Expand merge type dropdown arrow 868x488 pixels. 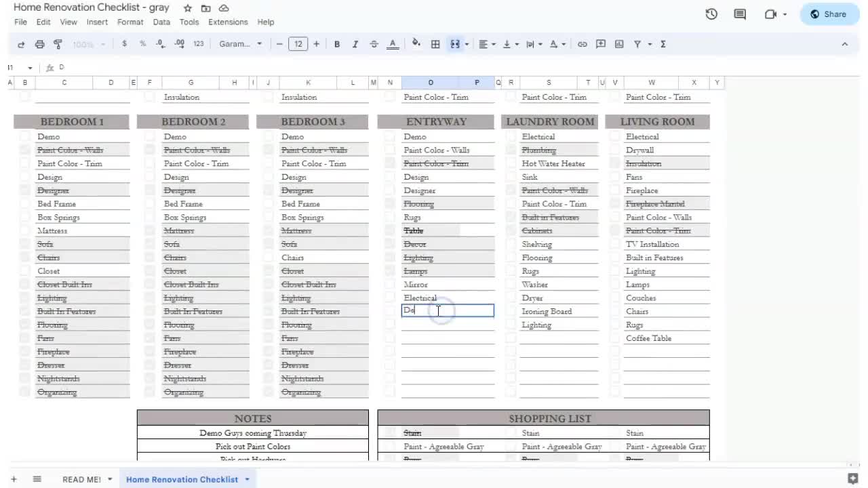(x=467, y=44)
